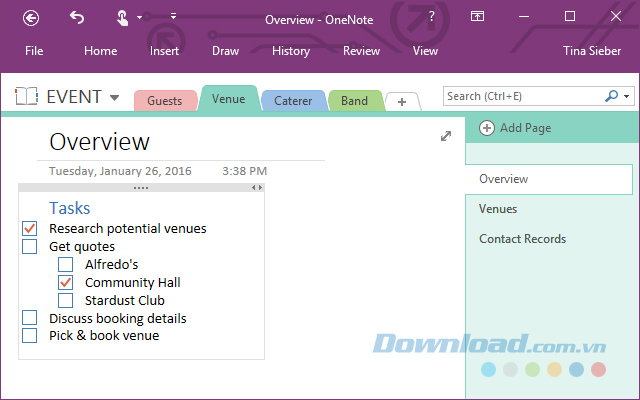Click the EVENT notebook icon
Viewport: 640px width, 400px height.
coord(27,96)
